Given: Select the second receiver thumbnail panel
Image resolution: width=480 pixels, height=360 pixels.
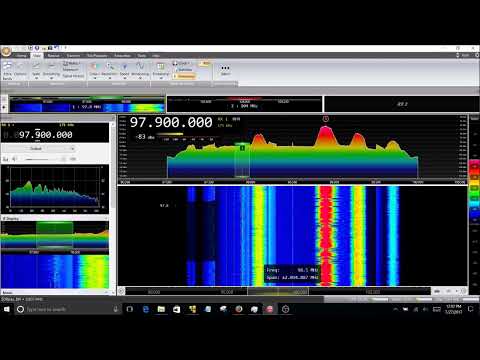Looking at the screenshot, I should (x=244, y=104).
